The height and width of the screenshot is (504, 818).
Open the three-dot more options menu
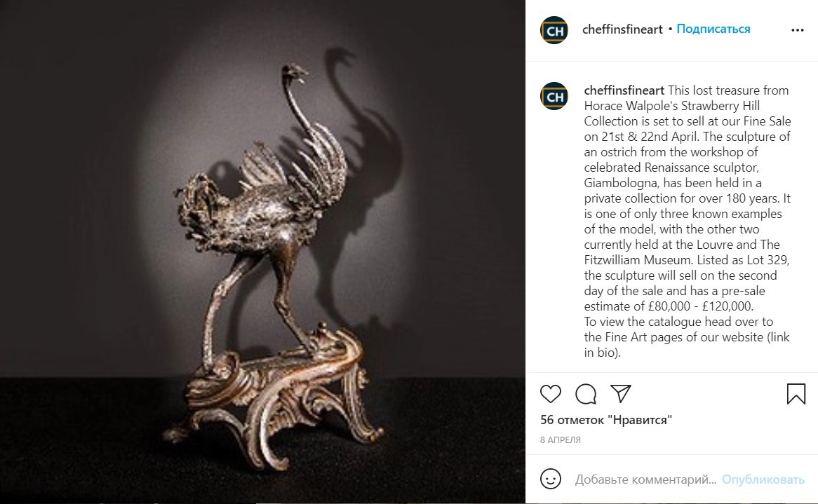pos(797,30)
